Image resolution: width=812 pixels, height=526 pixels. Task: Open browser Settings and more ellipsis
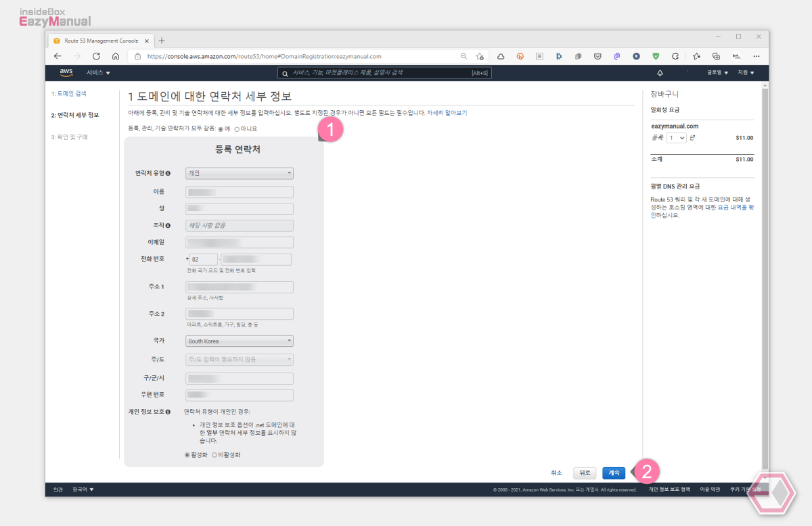[757, 56]
